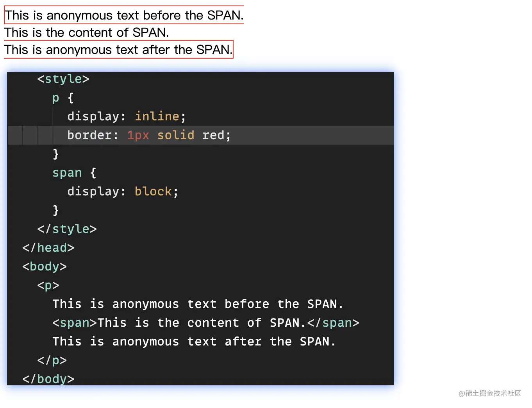Click the code line 'anonymous text before the SPAN'
This screenshot has width=532, height=408.
pos(198,304)
